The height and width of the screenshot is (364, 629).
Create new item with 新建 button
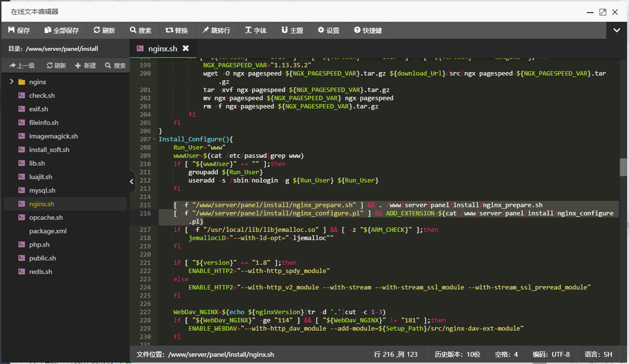(86, 65)
